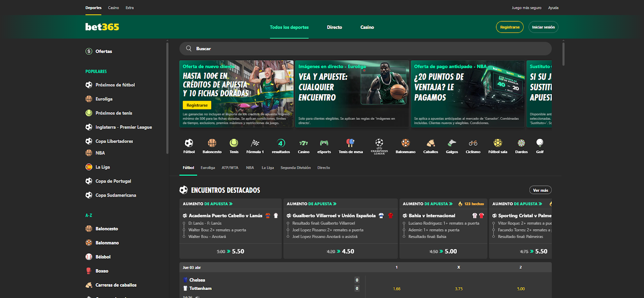Choose the Tenis ball icon
This screenshot has height=298, width=644.
pos(234,143)
